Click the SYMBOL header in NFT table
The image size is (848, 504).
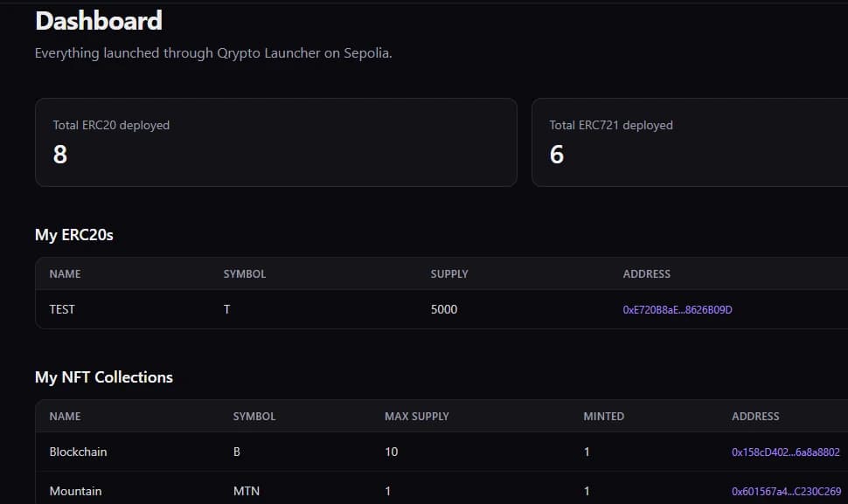(254, 417)
